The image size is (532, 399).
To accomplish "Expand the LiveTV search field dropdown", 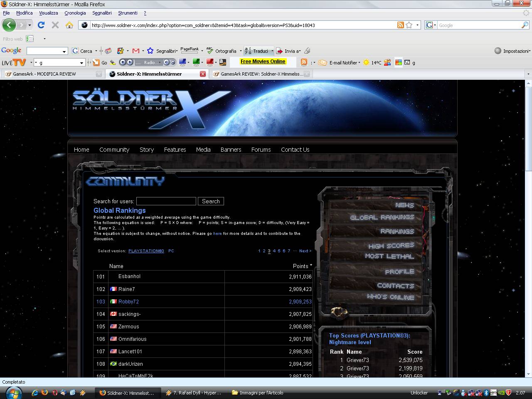I will 81,62.
